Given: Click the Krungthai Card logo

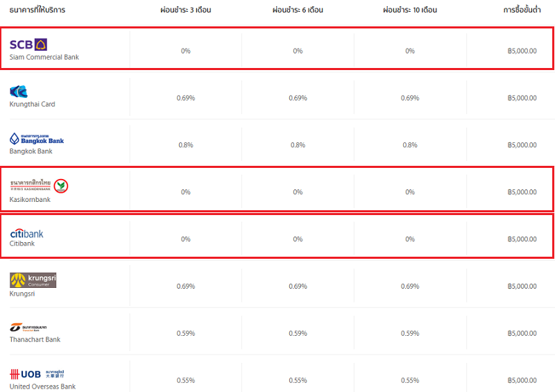Looking at the screenshot, I should pos(19,91).
